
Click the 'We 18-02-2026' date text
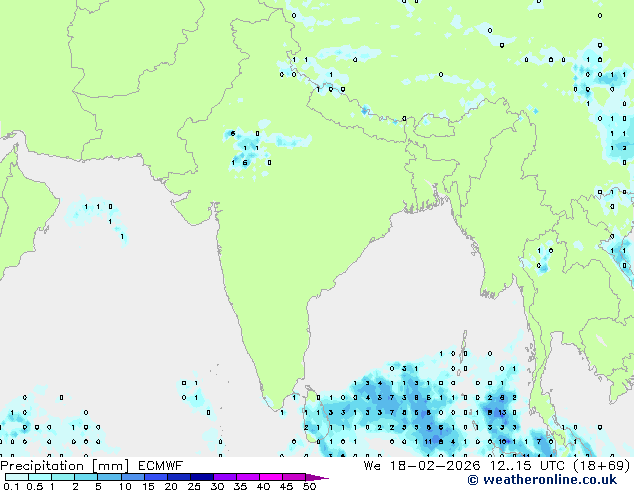pos(422,466)
